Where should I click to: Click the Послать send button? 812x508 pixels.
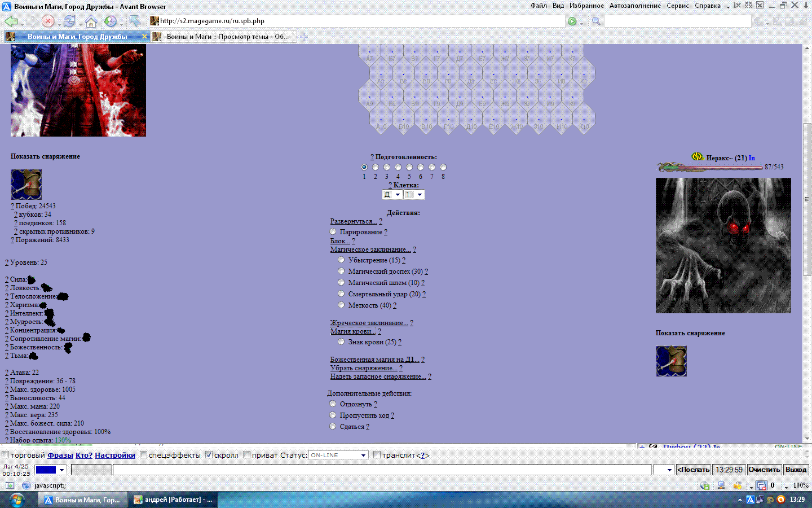(693, 470)
